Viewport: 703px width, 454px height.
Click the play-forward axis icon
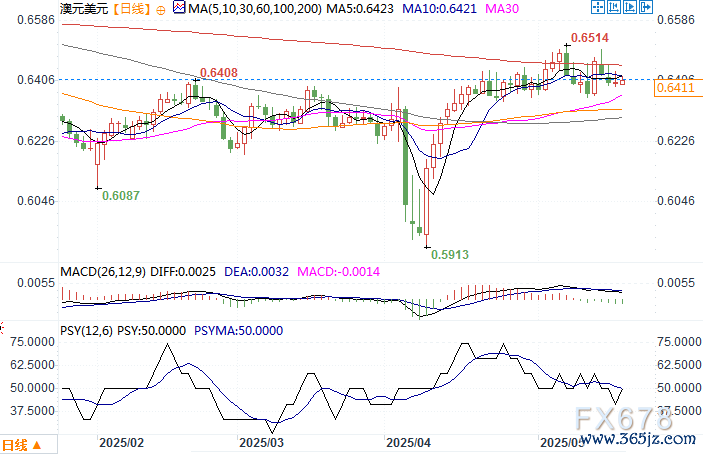pyautogui.click(x=630, y=7)
